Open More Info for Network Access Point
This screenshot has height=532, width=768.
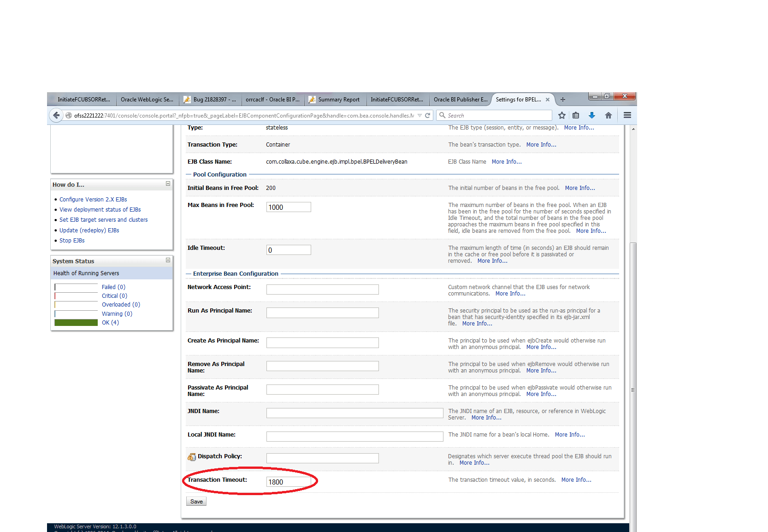(x=510, y=294)
